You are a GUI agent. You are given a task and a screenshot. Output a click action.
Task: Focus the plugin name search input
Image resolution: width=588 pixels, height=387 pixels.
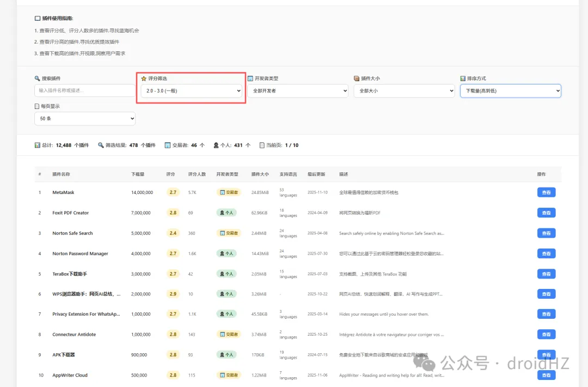84,90
